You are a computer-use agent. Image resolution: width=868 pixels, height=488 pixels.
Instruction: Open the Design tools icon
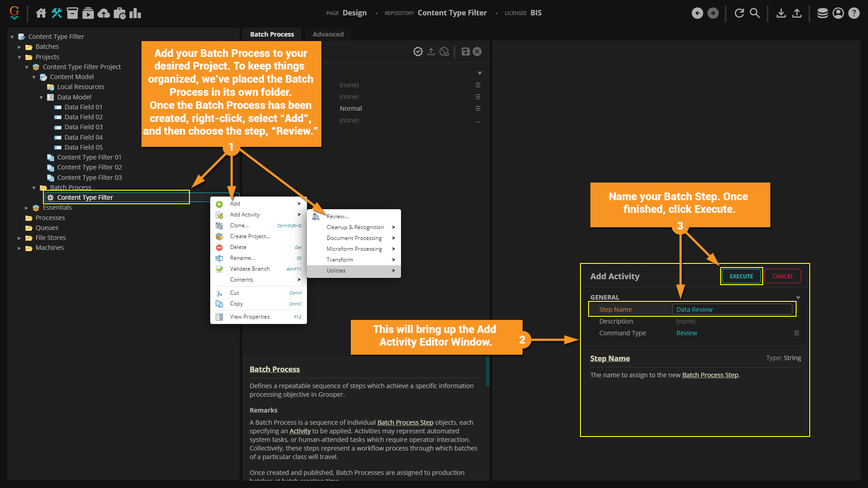pos(57,13)
